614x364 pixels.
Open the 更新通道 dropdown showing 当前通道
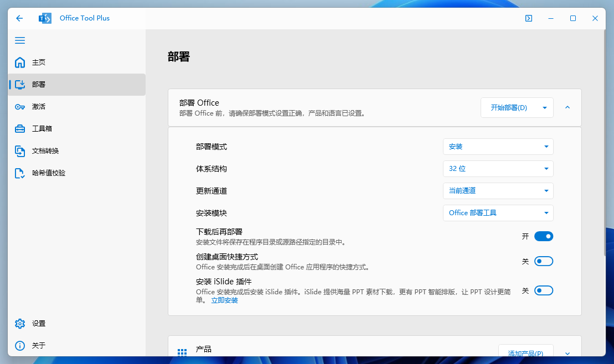[x=498, y=191]
